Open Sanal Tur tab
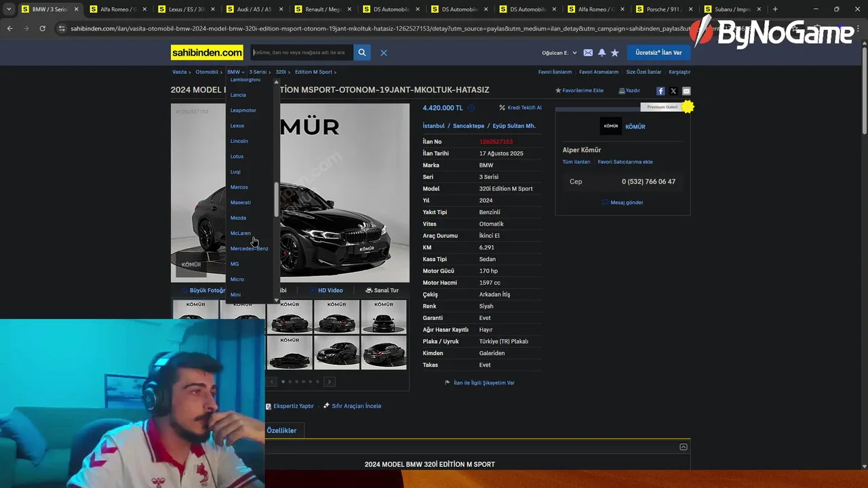This screenshot has height=488, width=868. [382, 290]
